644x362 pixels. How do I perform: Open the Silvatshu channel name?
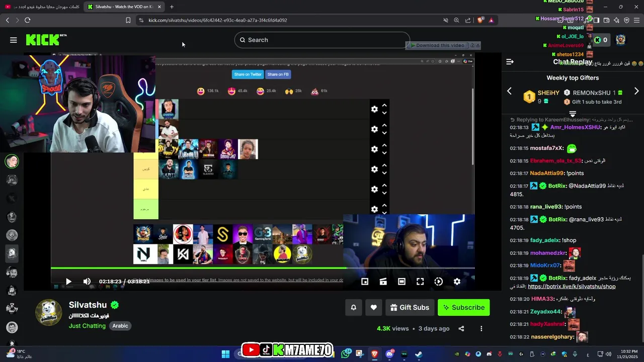(x=88, y=305)
